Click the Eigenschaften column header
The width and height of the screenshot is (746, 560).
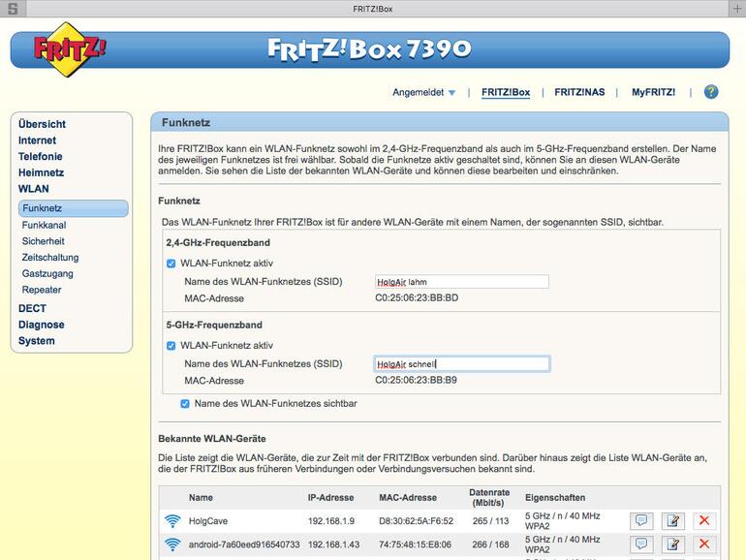tap(555, 498)
